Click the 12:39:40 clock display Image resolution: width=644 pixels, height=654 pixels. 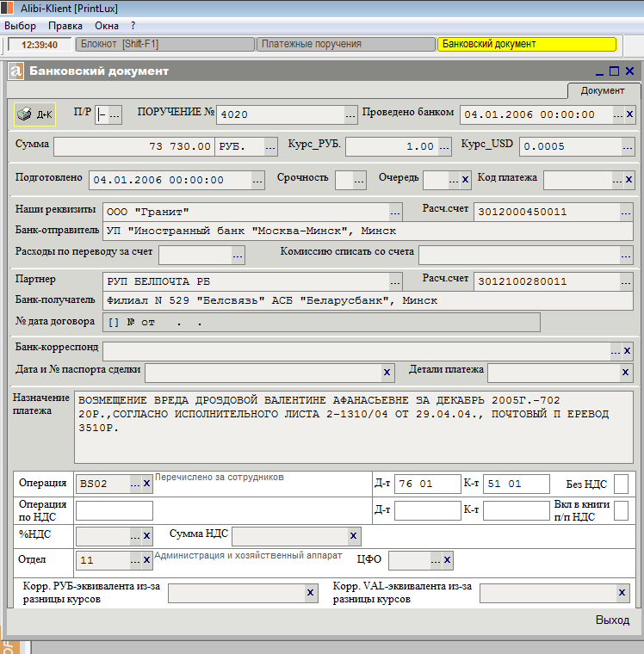[40, 45]
